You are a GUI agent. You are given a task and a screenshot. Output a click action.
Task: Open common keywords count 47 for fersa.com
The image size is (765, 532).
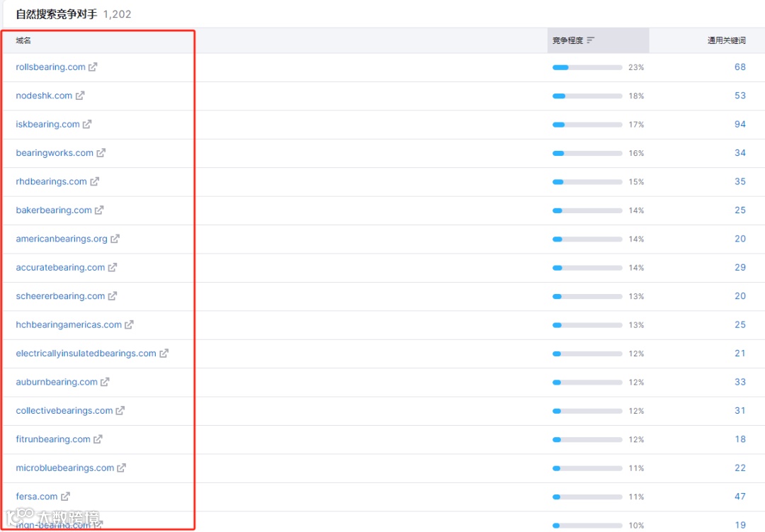point(740,497)
